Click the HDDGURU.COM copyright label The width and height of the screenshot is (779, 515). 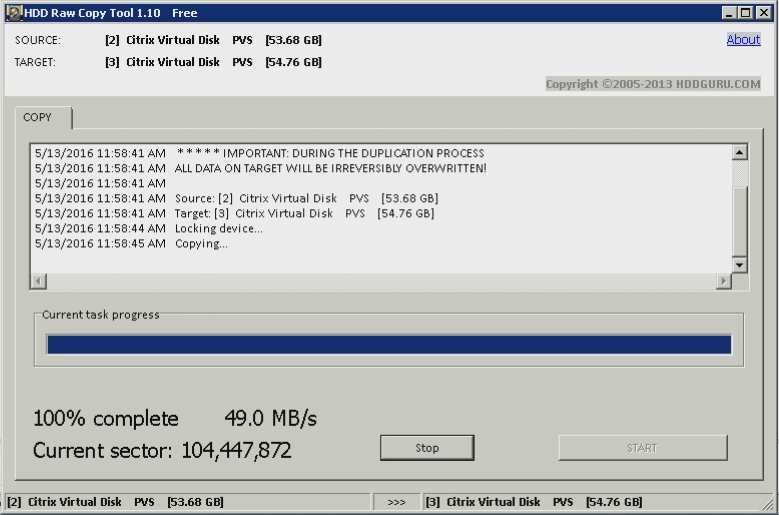click(653, 84)
